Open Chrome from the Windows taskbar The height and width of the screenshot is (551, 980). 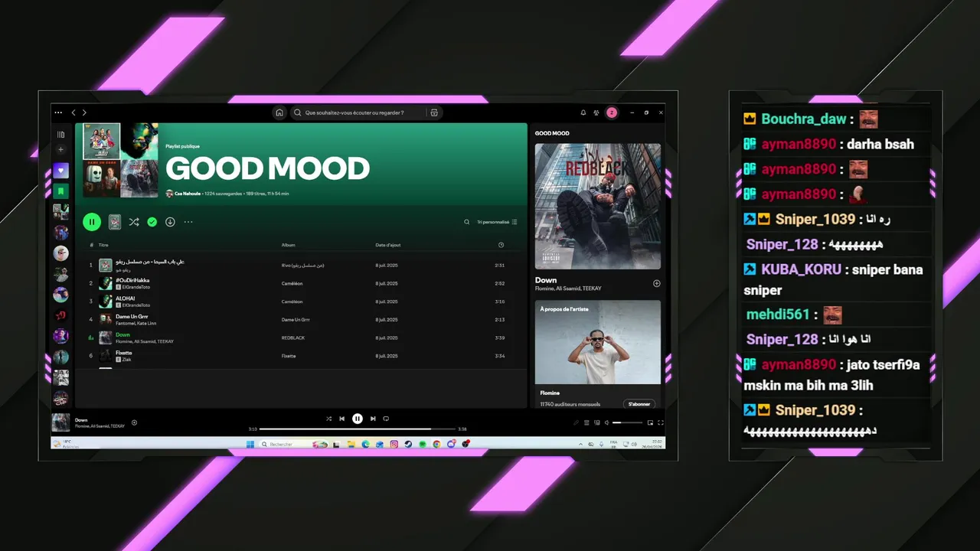[x=436, y=444]
